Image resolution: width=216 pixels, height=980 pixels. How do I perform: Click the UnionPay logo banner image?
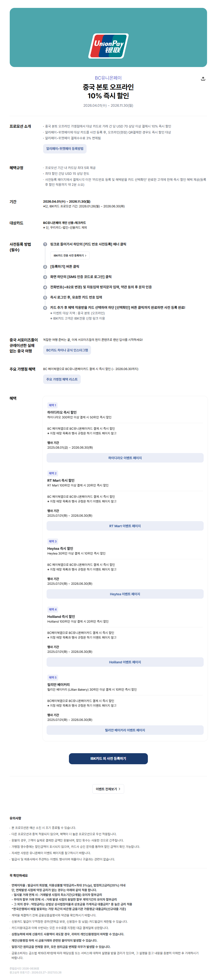(x=108, y=38)
